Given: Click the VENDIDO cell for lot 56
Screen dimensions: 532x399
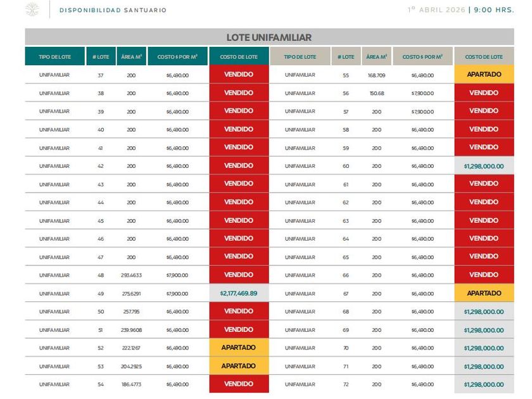Looking at the screenshot, I should [x=484, y=92].
